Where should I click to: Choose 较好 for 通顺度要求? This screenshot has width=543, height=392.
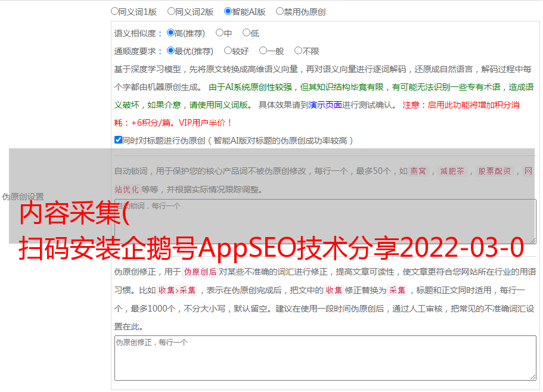tap(228, 51)
